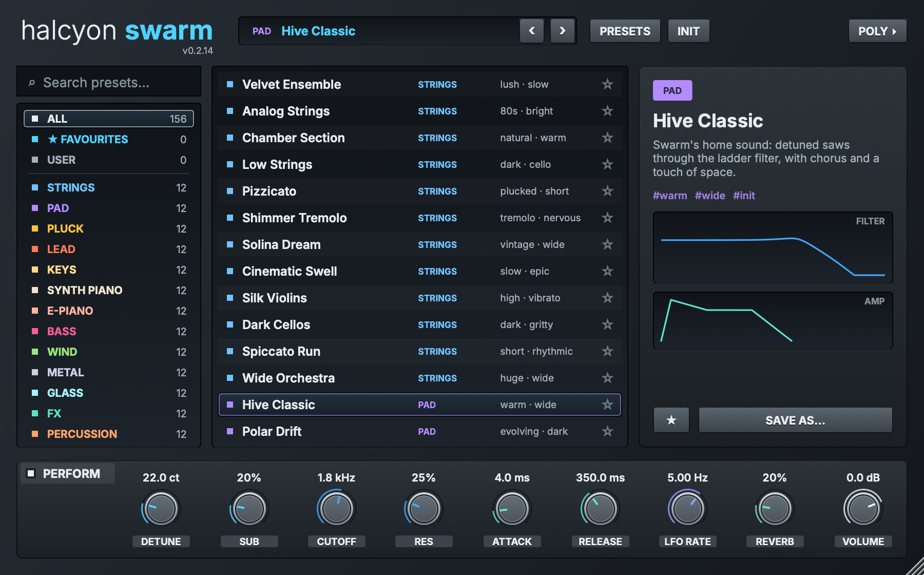This screenshot has height=575, width=924.
Task: Filter presets by BASS category
Action: pos(109,331)
